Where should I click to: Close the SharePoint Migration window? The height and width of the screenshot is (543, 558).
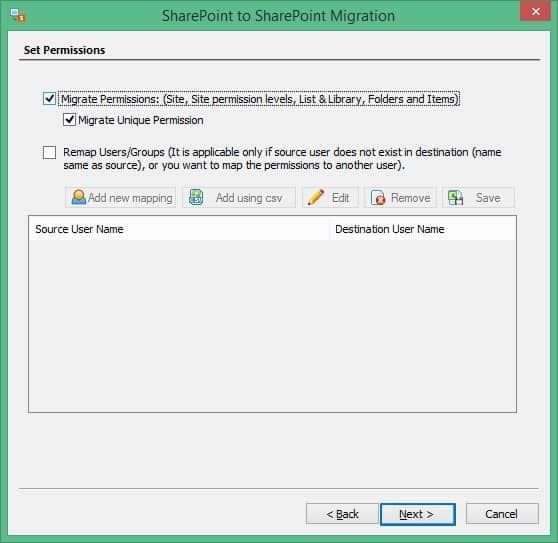[535, 11]
